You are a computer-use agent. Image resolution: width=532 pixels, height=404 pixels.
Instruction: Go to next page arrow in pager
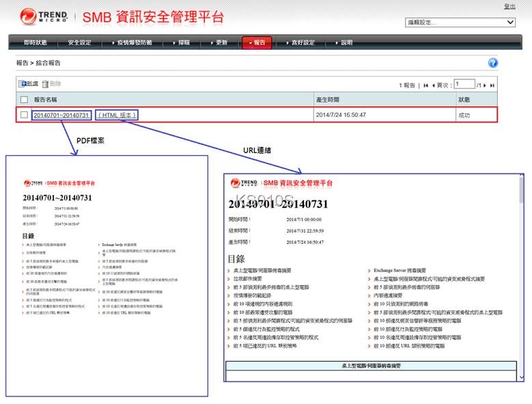point(484,85)
